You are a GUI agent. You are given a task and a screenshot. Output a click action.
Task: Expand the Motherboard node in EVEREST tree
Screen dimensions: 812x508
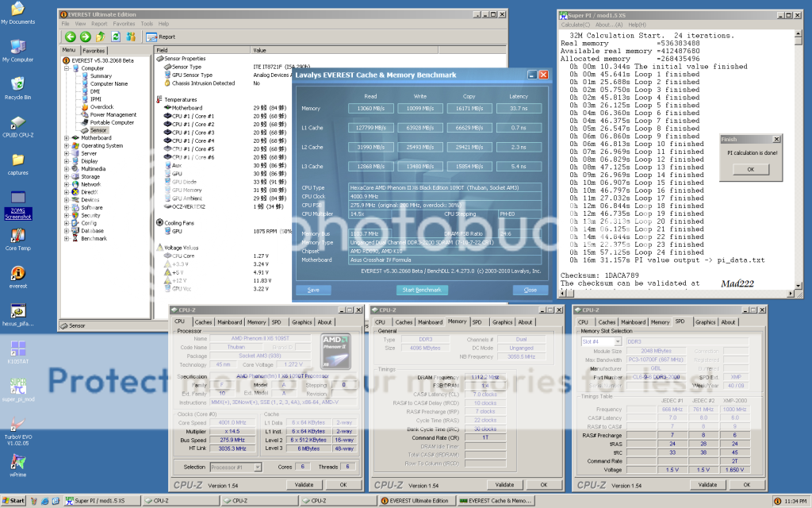click(x=67, y=138)
